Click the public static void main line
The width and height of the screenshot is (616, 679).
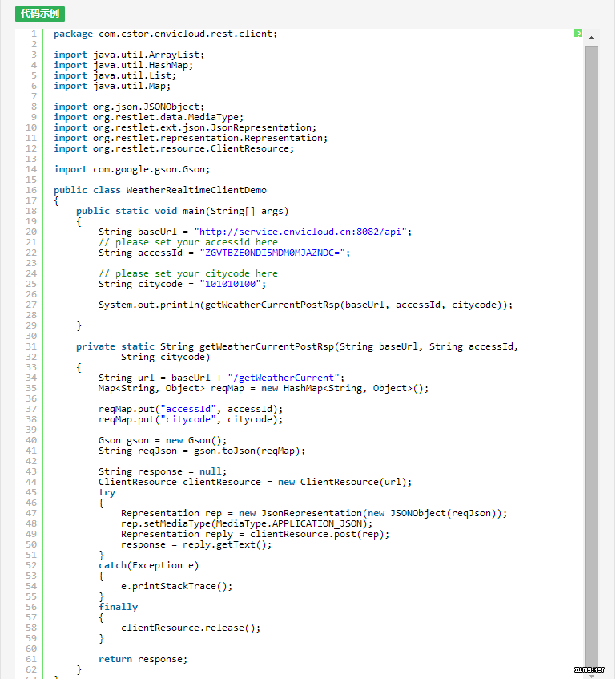pos(182,211)
